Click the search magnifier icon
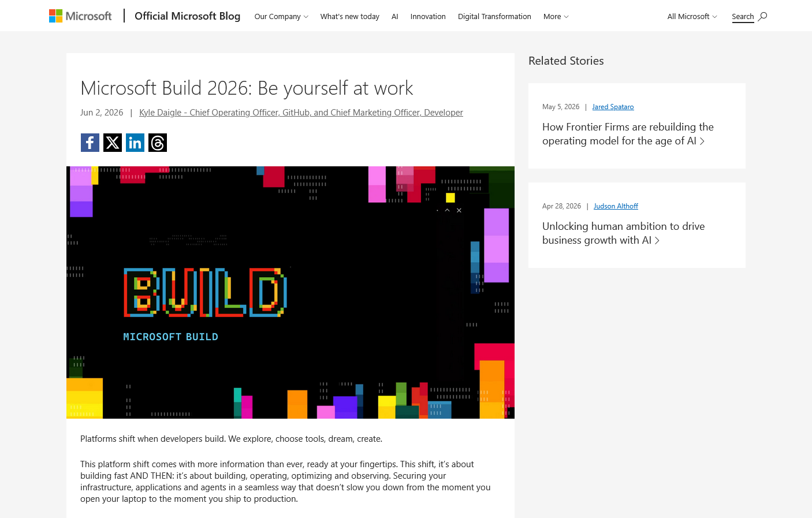The image size is (812, 518). coord(762,16)
